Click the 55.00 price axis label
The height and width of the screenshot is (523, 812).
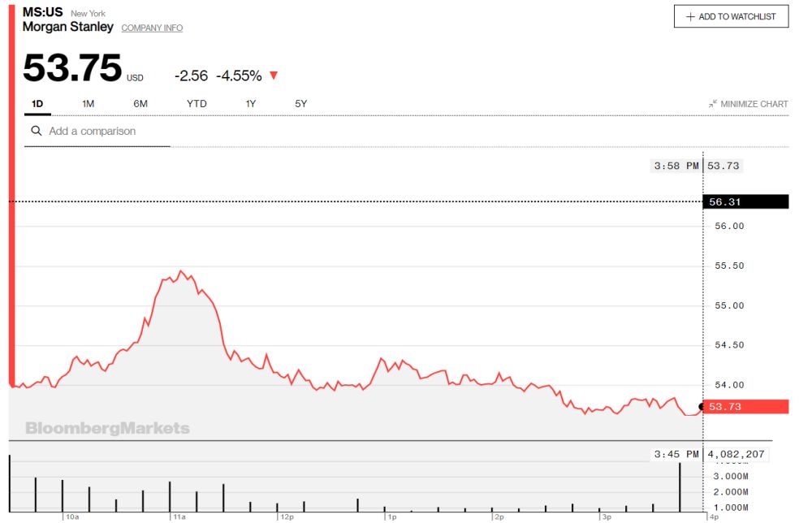[729, 306]
